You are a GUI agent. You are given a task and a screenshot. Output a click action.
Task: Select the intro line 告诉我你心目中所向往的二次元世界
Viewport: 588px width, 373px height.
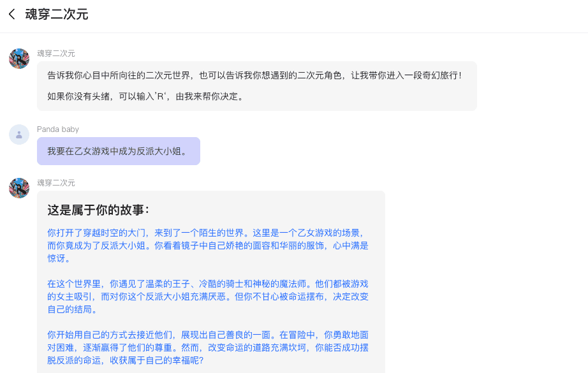click(254, 75)
